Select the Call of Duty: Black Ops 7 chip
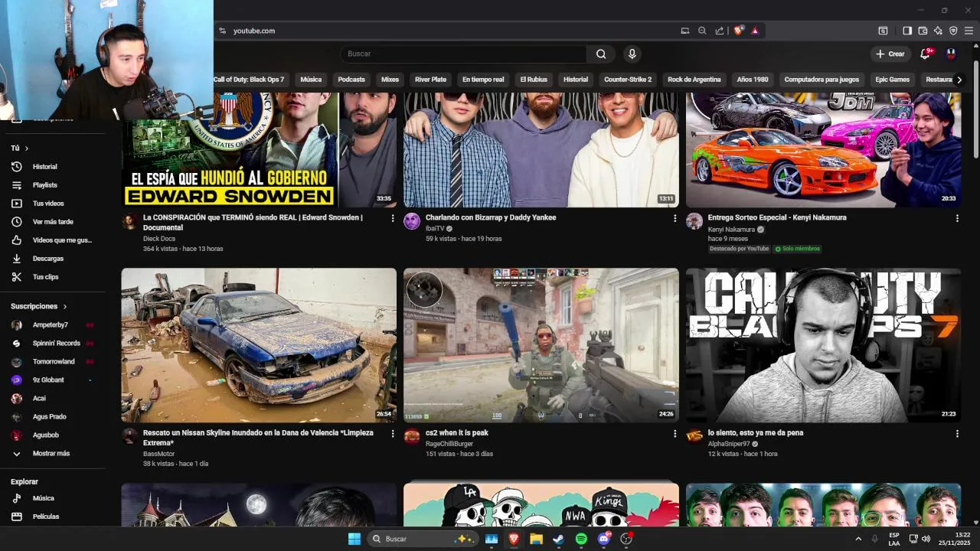 tap(249, 80)
